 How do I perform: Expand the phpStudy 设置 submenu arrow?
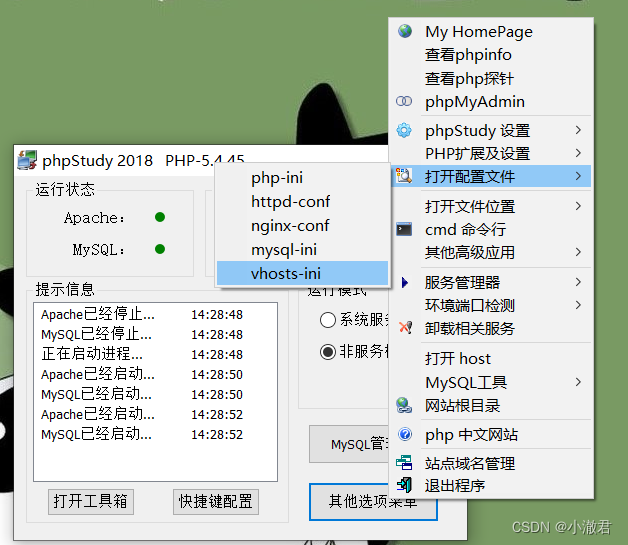[578, 130]
